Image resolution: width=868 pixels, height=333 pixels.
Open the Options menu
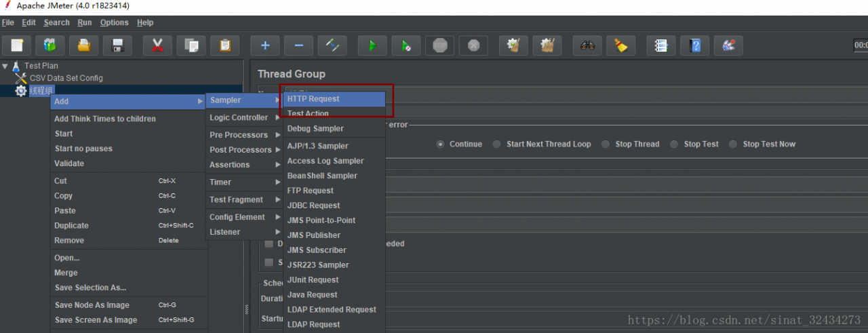[114, 22]
